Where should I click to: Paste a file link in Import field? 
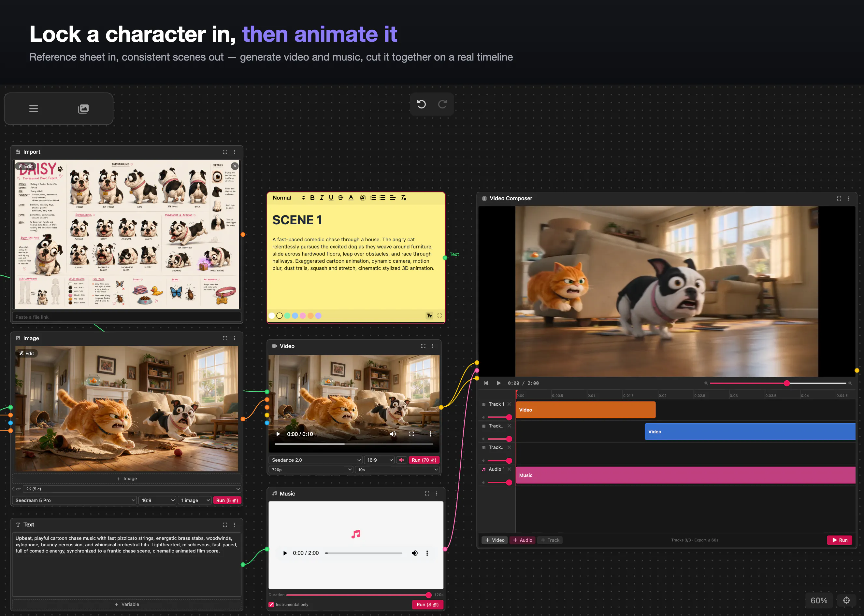[127, 317]
